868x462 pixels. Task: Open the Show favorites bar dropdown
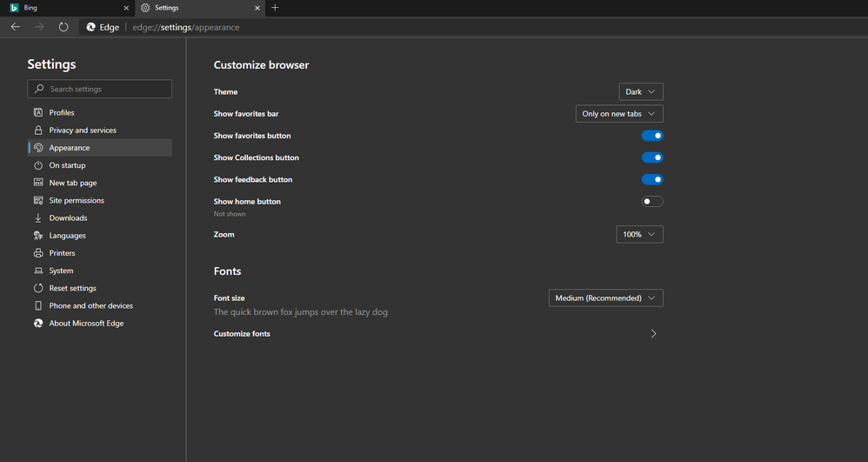click(619, 114)
